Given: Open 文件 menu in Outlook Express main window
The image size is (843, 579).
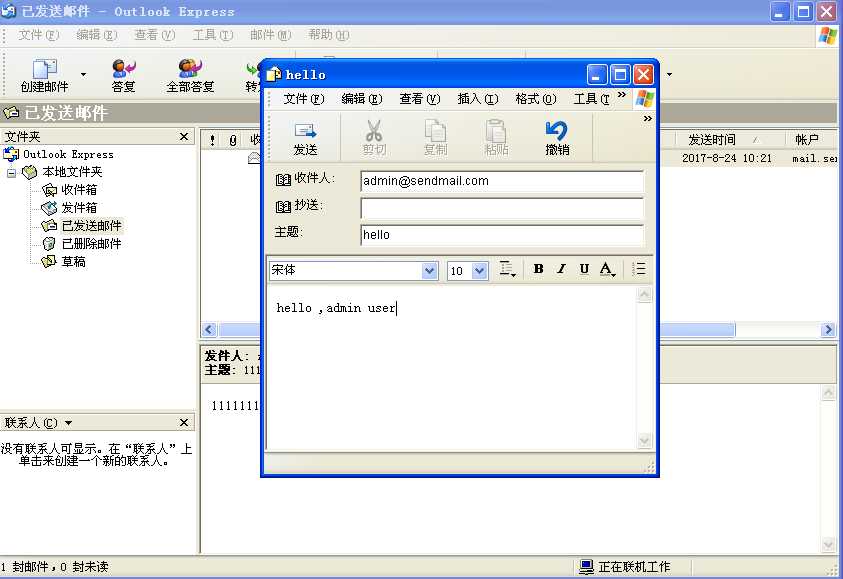Looking at the screenshot, I should pyautogui.click(x=39, y=35).
